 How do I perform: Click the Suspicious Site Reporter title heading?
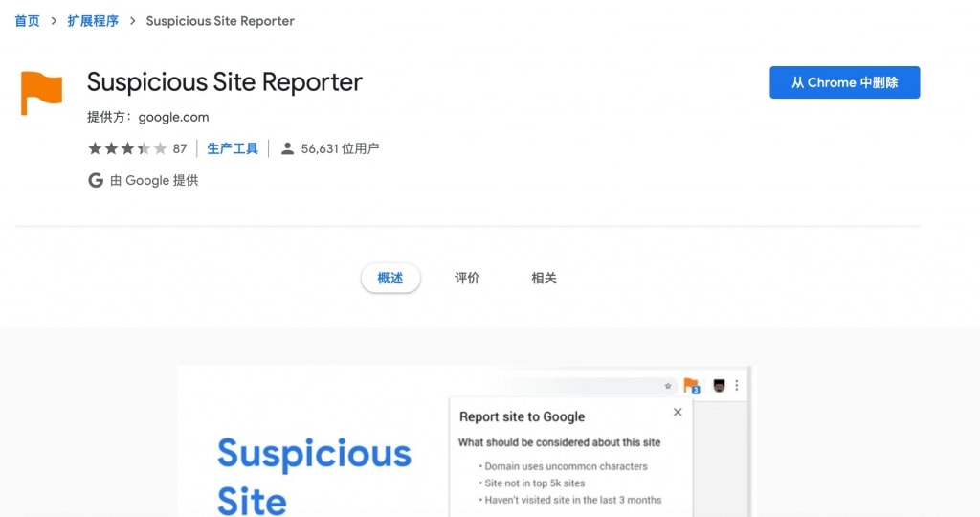point(224,82)
